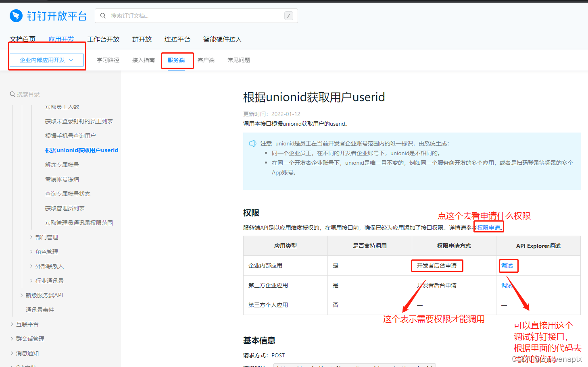
Task: Focus the 搜索目录 sidebar search field
Action: [x=28, y=94]
